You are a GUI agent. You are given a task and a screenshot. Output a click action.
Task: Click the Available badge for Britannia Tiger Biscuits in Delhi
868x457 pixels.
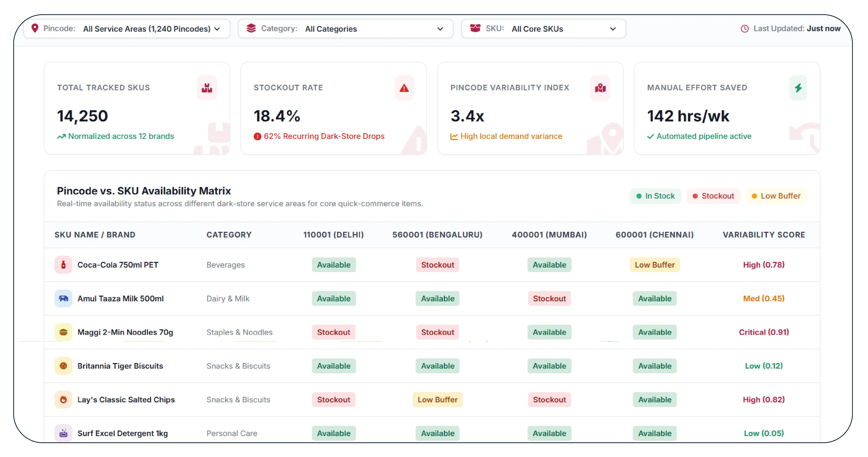click(334, 366)
